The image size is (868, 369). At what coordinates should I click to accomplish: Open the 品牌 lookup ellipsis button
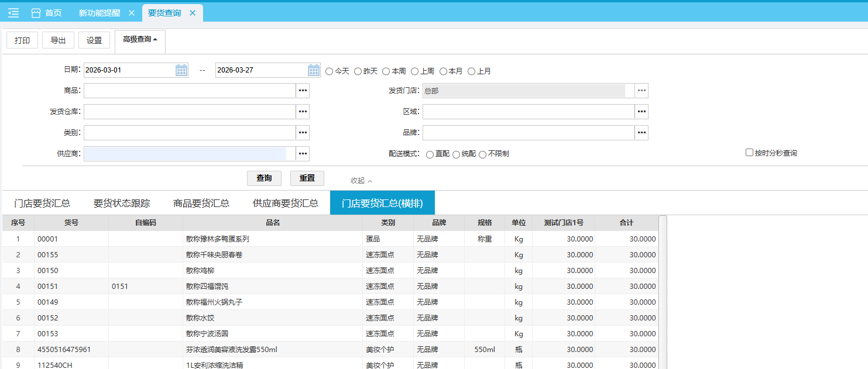[x=641, y=133]
